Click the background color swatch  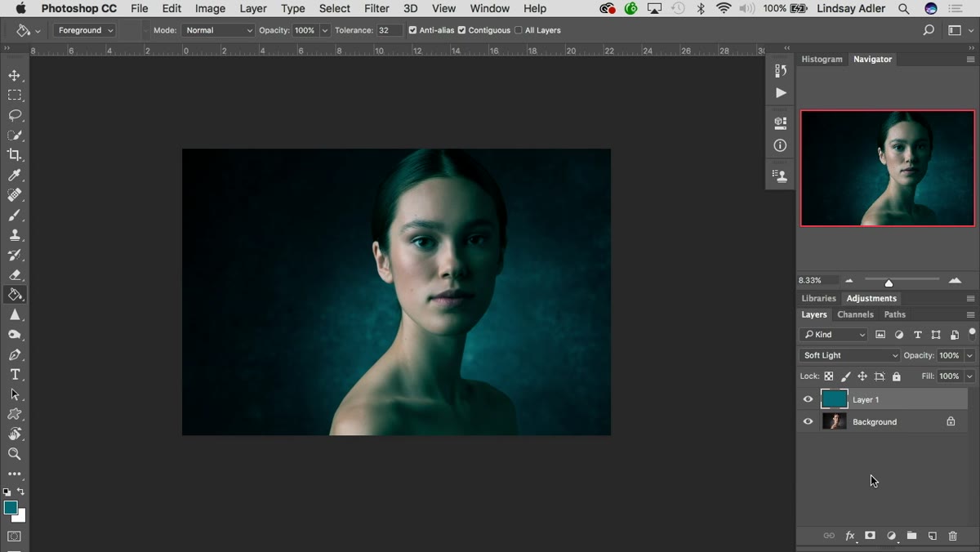21,517
